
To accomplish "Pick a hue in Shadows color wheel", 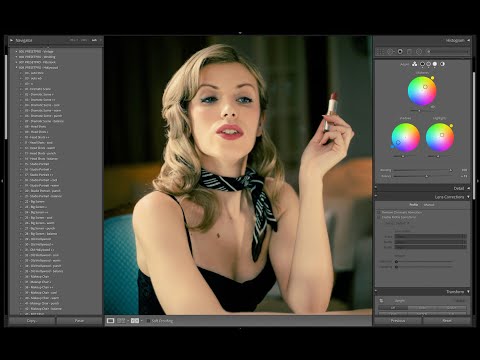I will pyautogui.click(x=405, y=137).
